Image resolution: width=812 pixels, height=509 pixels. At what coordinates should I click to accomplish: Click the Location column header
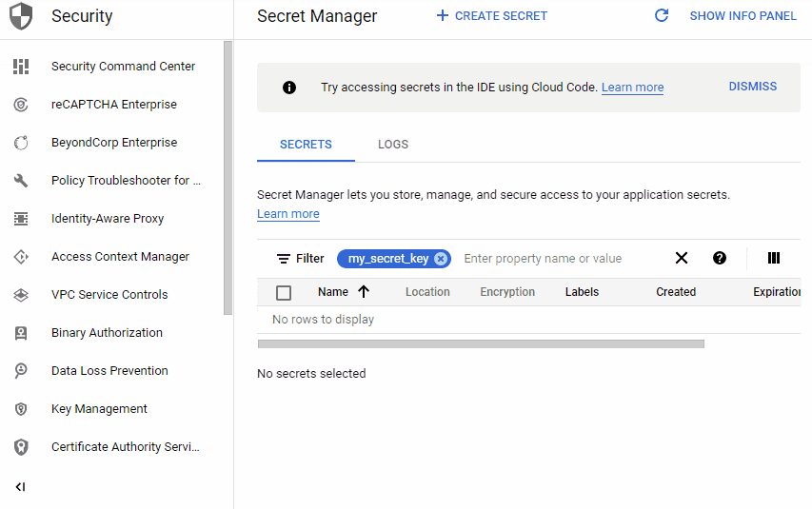427,292
